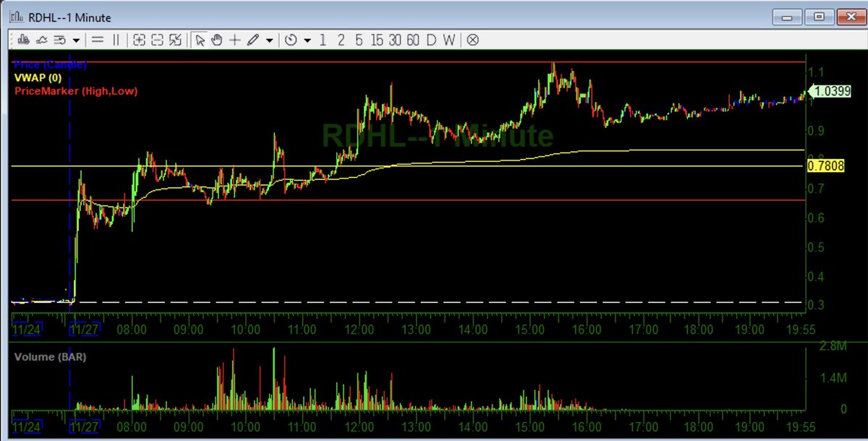This screenshot has width=868, height=441.
Task: Click the 1.4M volume axis label
Action: coord(832,378)
